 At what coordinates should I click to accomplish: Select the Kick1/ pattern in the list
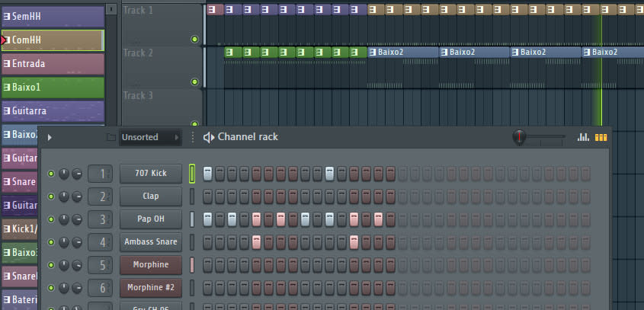tap(20, 229)
